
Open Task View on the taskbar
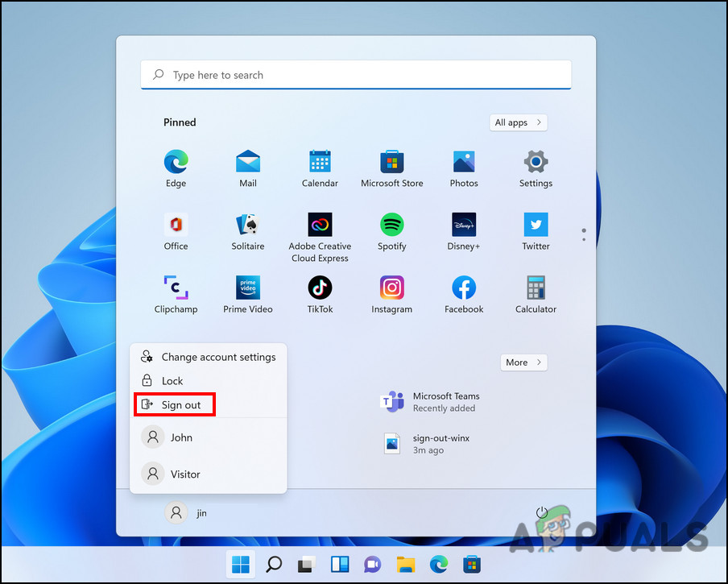307,565
